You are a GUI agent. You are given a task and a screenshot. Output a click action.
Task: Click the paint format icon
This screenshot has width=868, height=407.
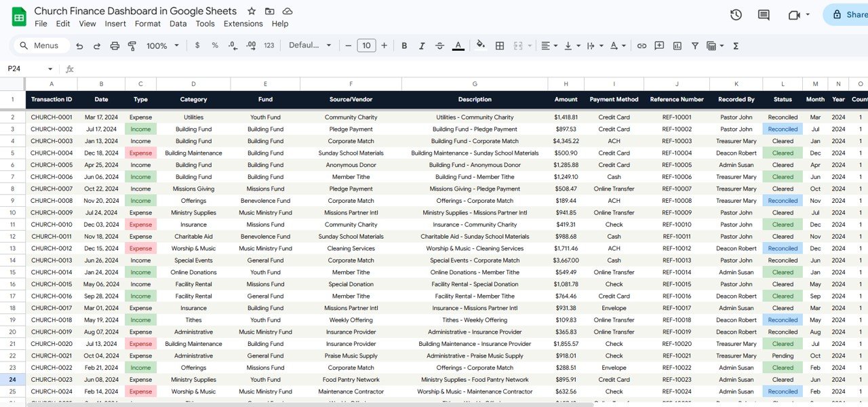pyautogui.click(x=132, y=45)
